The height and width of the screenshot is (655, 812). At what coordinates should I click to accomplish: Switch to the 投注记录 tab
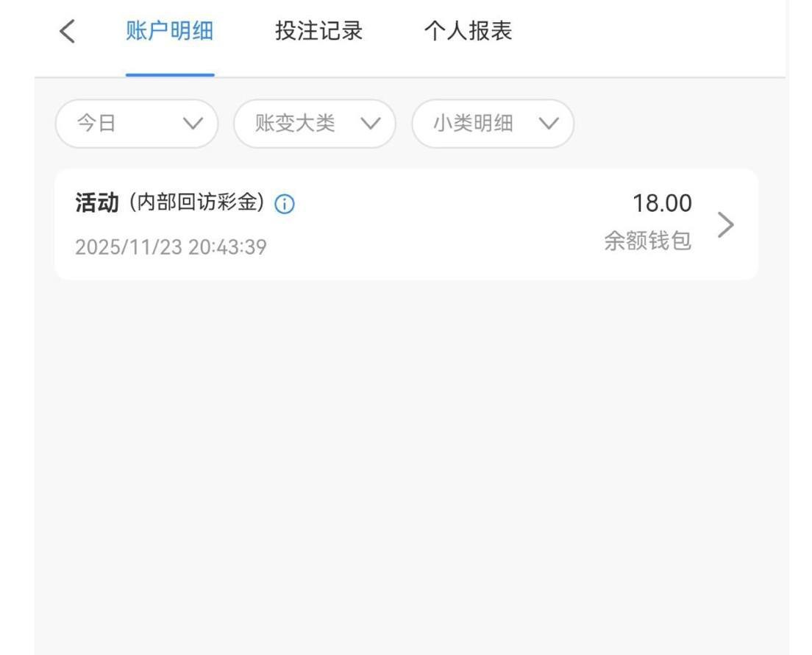click(318, 32)
